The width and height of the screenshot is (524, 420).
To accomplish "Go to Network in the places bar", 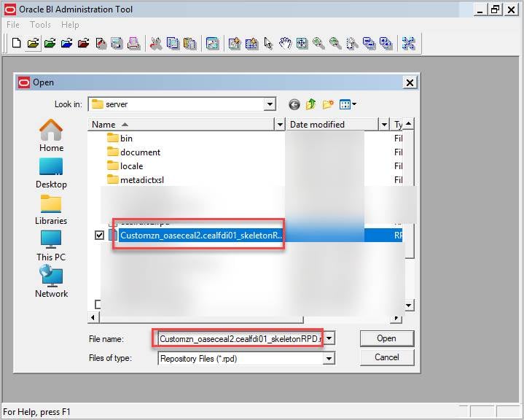I will click(51, 281).
